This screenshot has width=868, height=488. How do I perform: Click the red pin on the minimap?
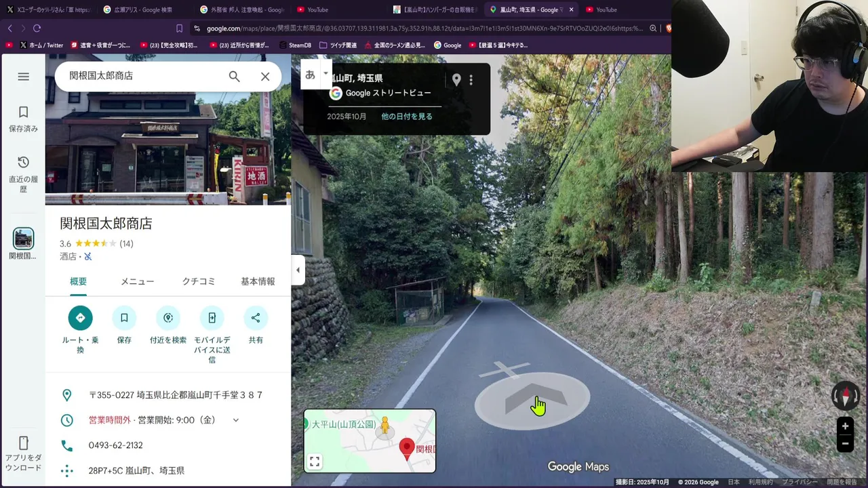407,449
